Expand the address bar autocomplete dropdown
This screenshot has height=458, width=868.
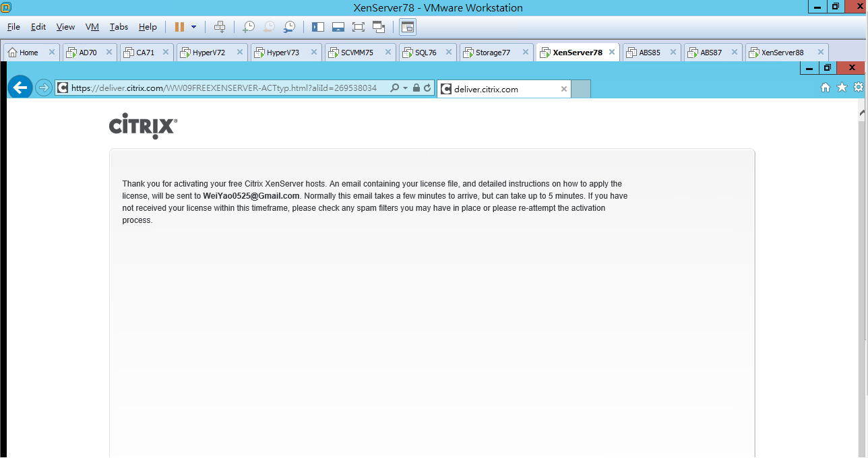(405, 88)
